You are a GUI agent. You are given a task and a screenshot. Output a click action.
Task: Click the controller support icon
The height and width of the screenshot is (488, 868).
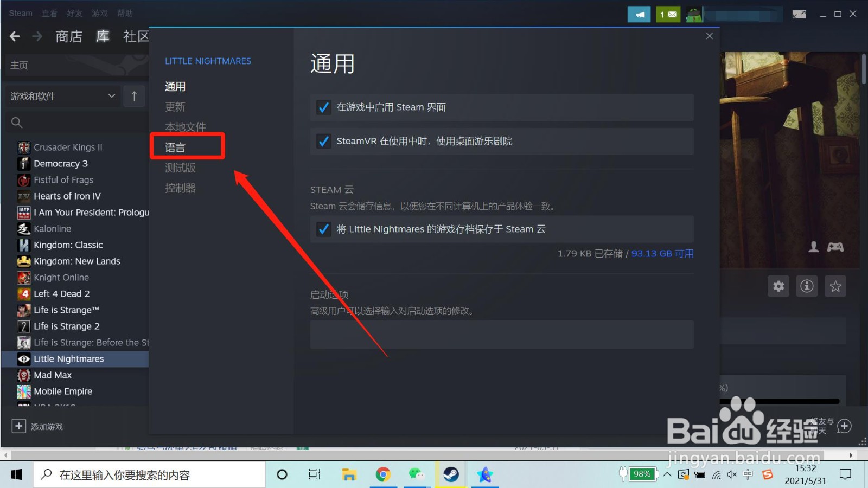coord(835,247)
